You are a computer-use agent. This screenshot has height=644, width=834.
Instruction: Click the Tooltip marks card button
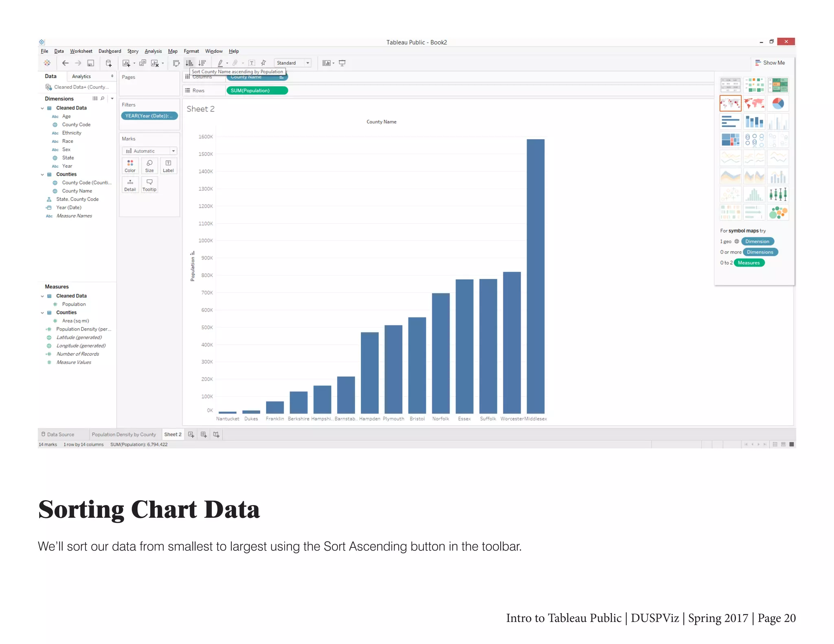(149, 185)
